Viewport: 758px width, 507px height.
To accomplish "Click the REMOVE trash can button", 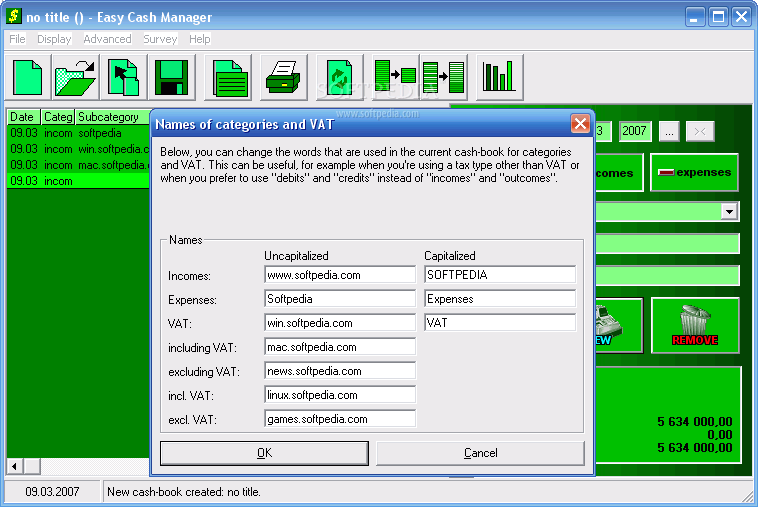I will point(695,325).
